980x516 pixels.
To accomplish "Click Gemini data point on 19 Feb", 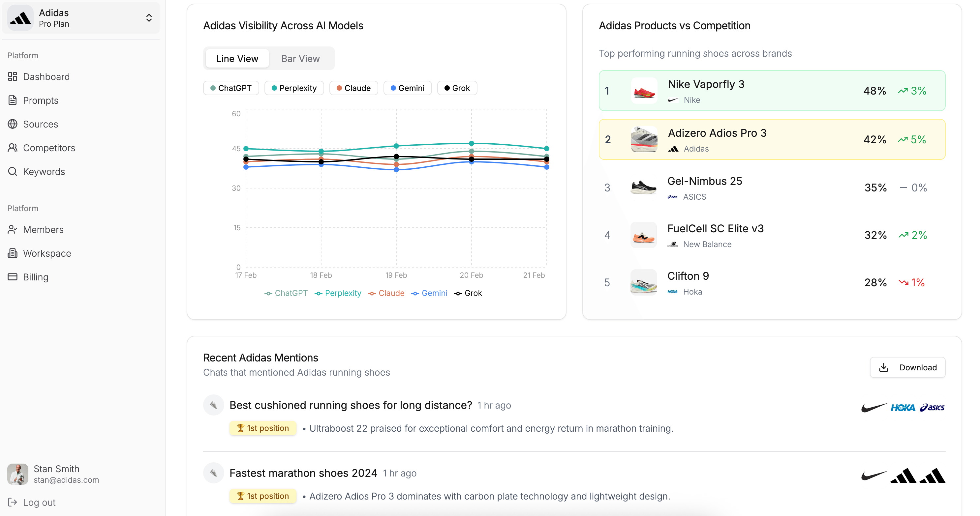I will pyautogui.click(x=396, y=170).
